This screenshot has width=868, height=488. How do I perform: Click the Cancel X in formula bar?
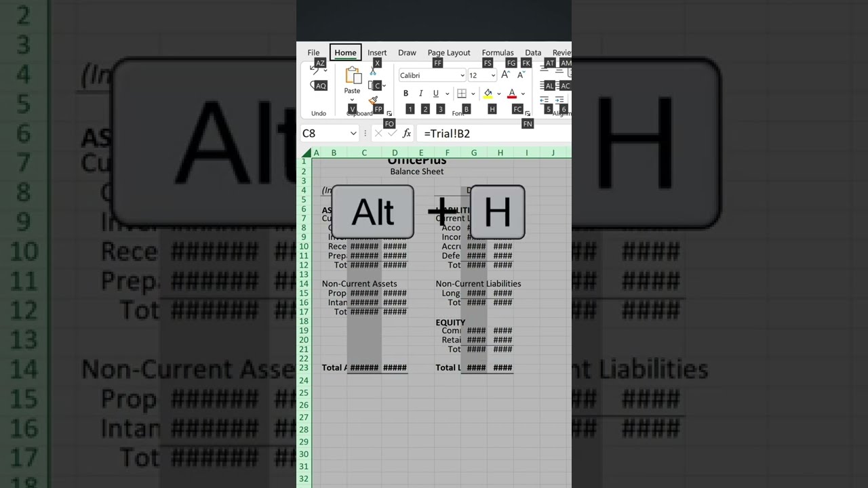click(x=378, y=134)
